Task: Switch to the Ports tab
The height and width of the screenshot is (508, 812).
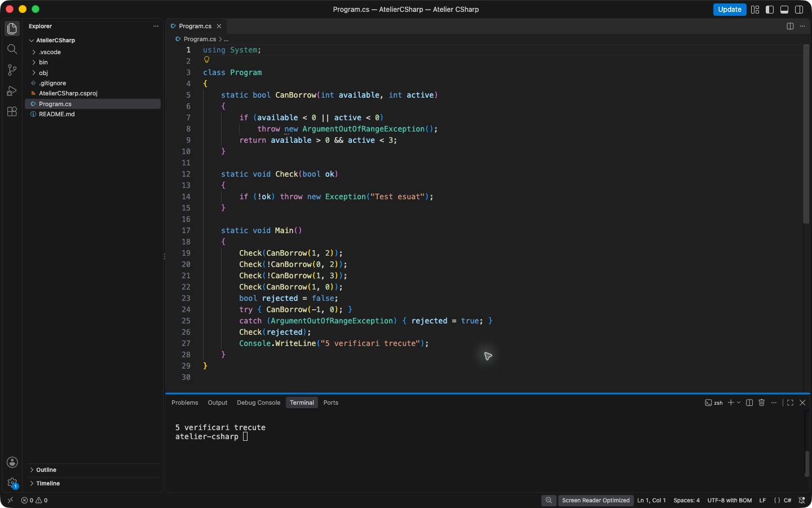Action: (331, 402)
